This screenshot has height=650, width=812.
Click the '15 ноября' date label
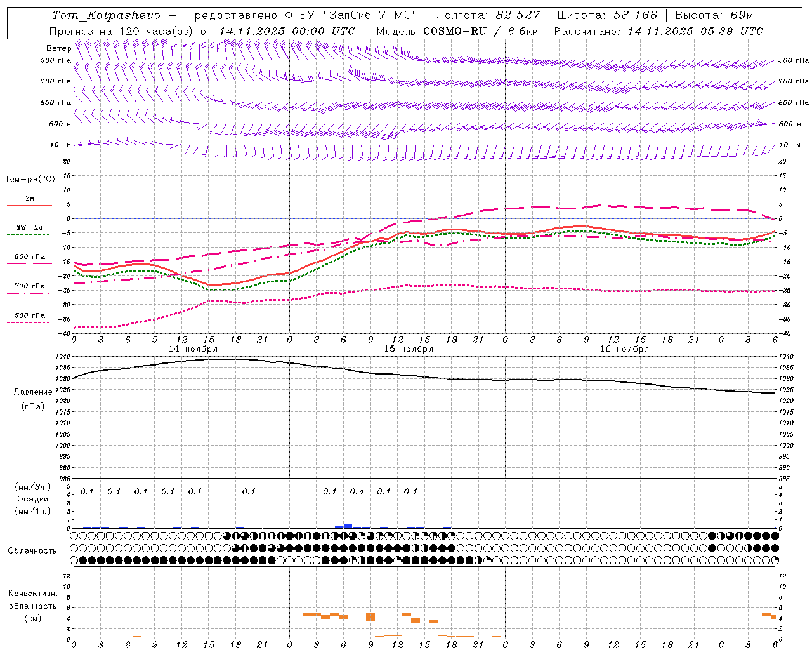click(x=409, y=349)
